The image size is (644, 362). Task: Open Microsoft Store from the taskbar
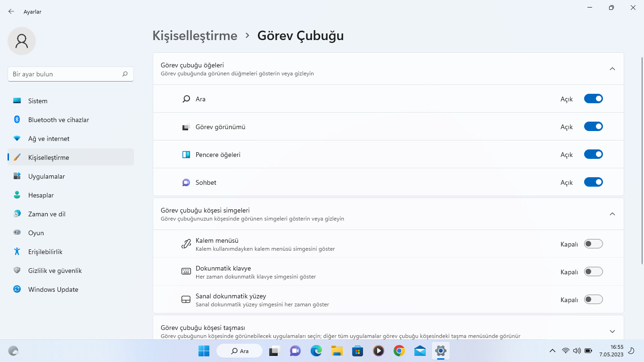[x=357, y=351]
